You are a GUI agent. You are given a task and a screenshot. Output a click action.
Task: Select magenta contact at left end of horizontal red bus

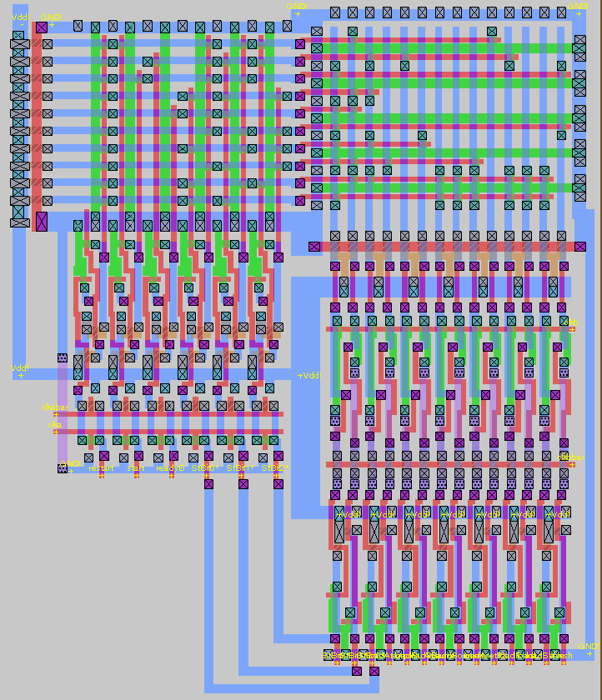314,247
